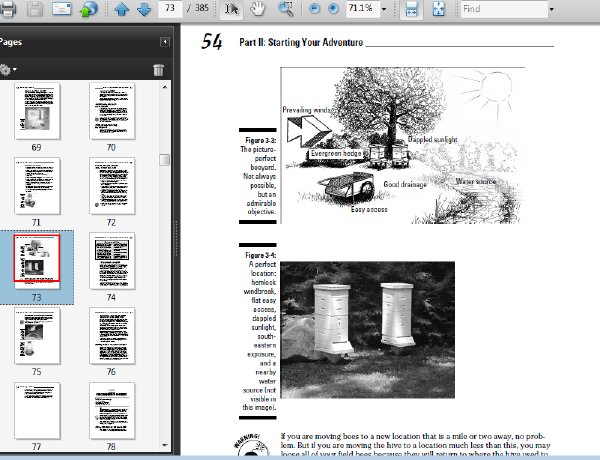Select the Marquee Zoom magnifier tool
The height and width of the screenshot is (460, 600).
coord(285,8)
